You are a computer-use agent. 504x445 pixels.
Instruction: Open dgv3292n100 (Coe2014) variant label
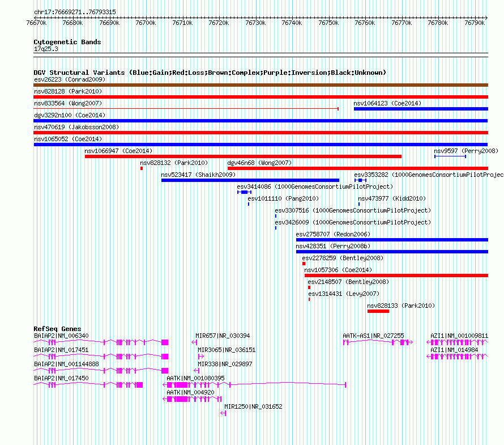point(70,115)
